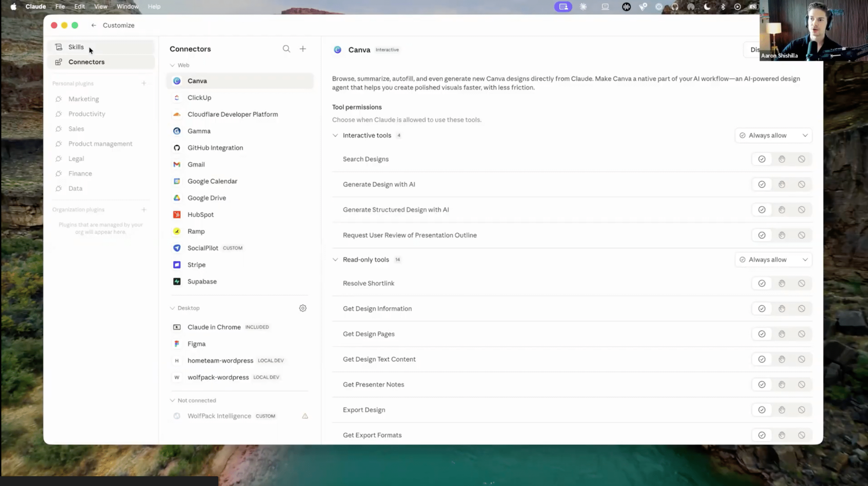Open the Product management plugin
Screen dimensions: 868x486
(x=101, y=144)
